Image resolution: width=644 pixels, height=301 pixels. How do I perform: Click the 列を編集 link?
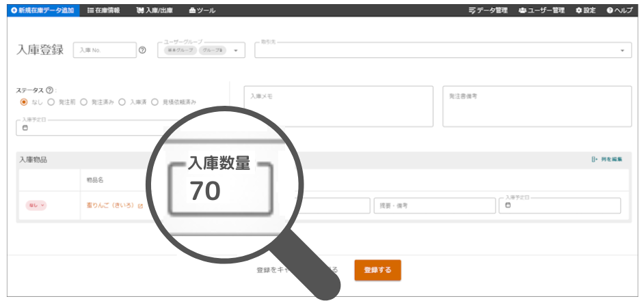tap(607, 160)
